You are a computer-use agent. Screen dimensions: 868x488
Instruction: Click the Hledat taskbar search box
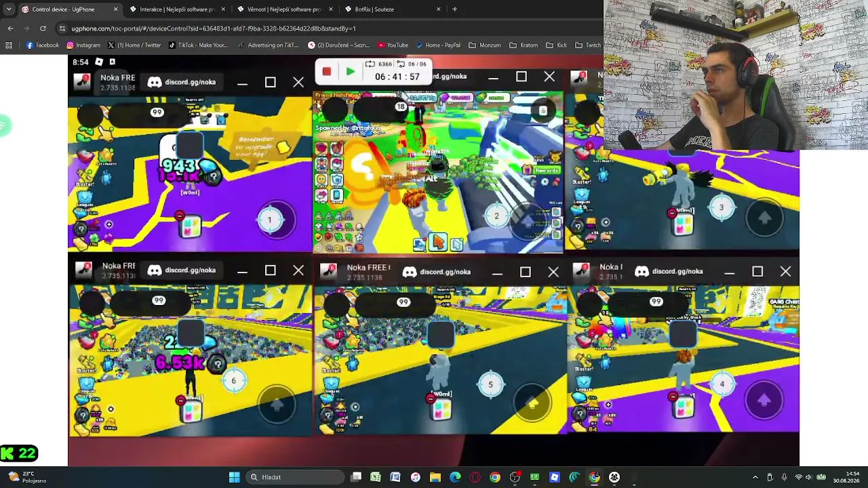[294, 477]
